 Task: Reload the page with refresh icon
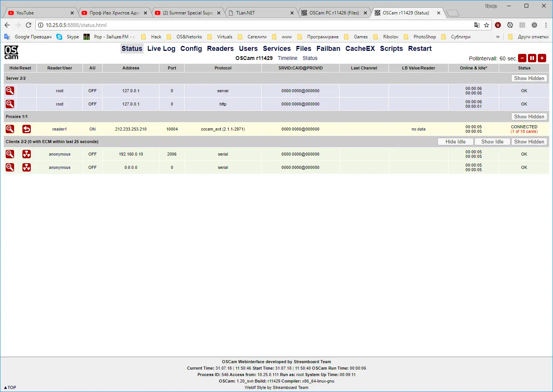[x=28, y=25]
